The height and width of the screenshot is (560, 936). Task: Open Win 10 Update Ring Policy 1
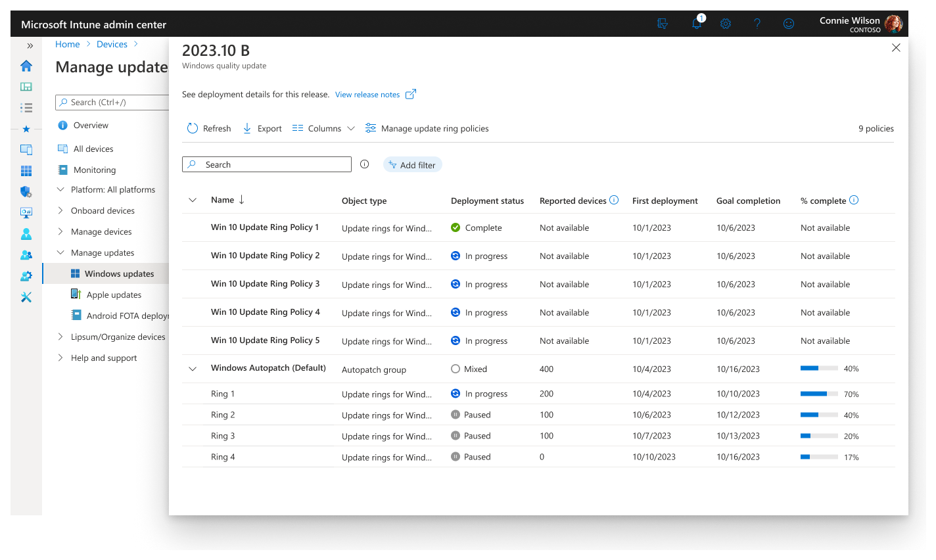click(x=265, y=227)
